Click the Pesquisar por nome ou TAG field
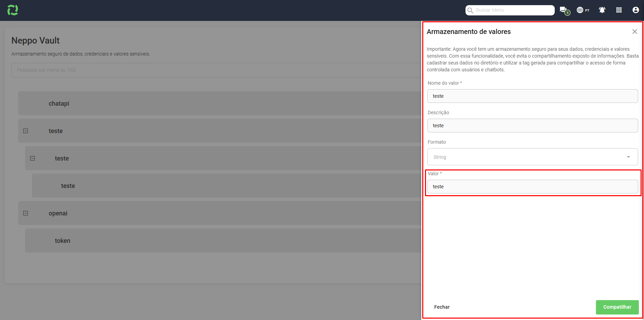644x320 pixels. 216,70
